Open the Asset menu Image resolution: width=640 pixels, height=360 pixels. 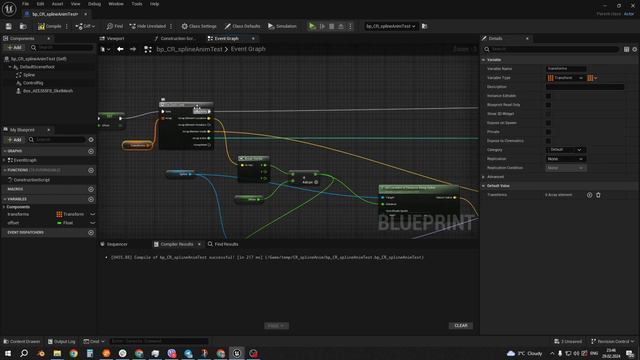click(57, 4)
